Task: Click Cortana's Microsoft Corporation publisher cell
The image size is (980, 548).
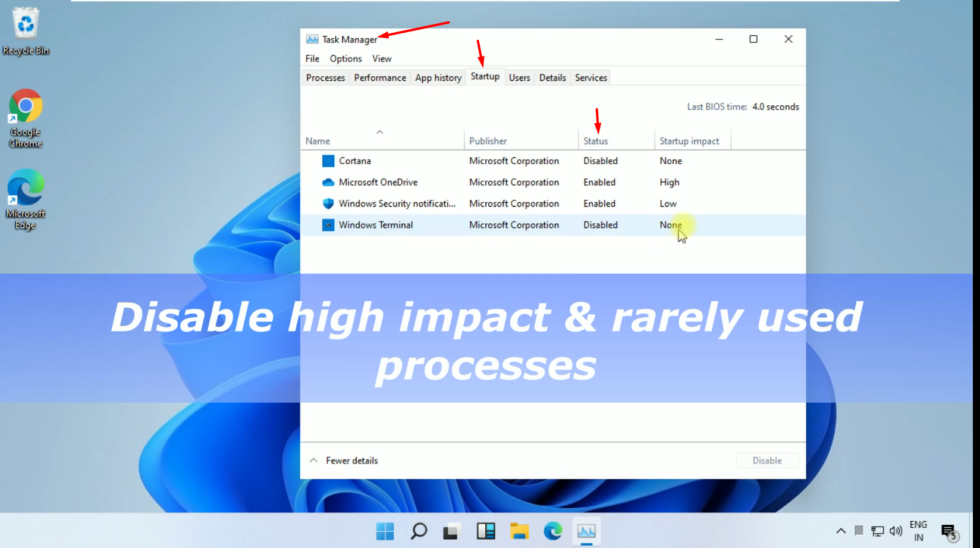Action: pos(514,161)
